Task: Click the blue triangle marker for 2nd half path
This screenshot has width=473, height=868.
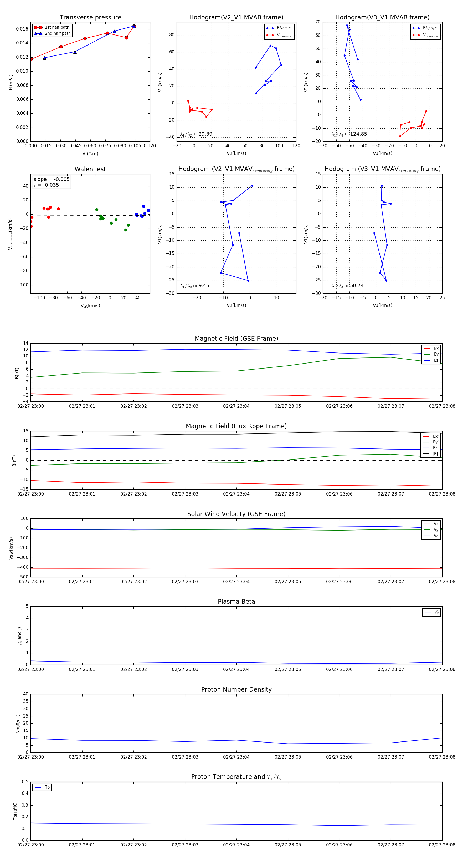Action: [x=38, y=33]
